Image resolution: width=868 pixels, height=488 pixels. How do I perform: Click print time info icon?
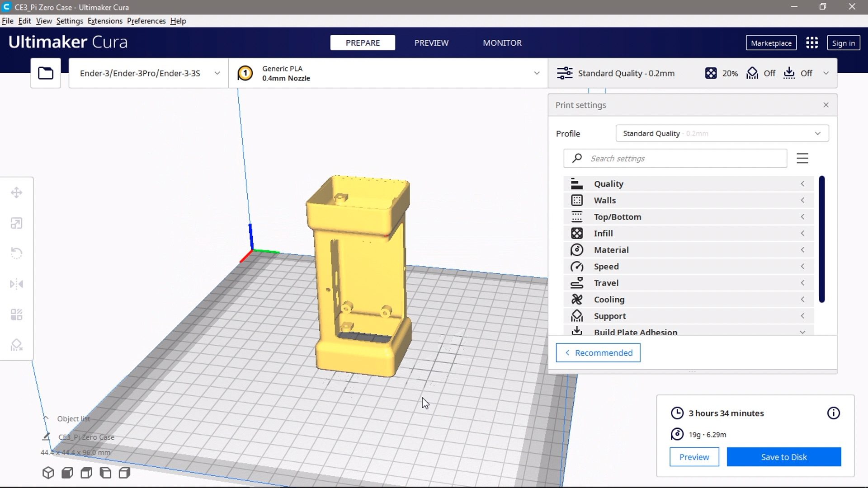pyautogui.click(x=833, y=413)
